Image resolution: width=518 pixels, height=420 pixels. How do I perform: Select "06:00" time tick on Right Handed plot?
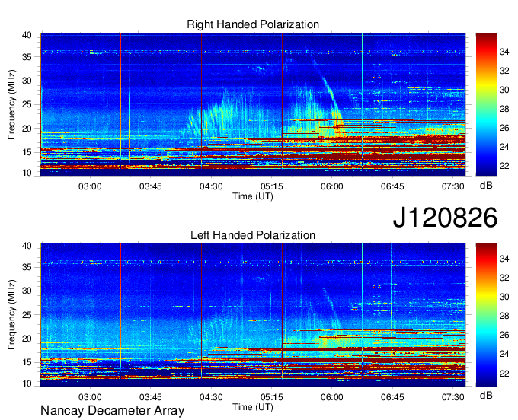click(332, 186)
